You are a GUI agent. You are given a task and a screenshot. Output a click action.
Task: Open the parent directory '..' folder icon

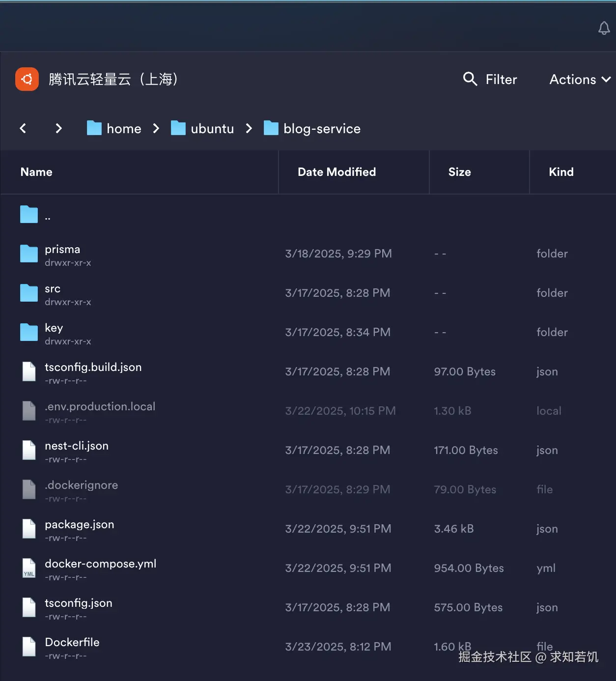(29, 214)
